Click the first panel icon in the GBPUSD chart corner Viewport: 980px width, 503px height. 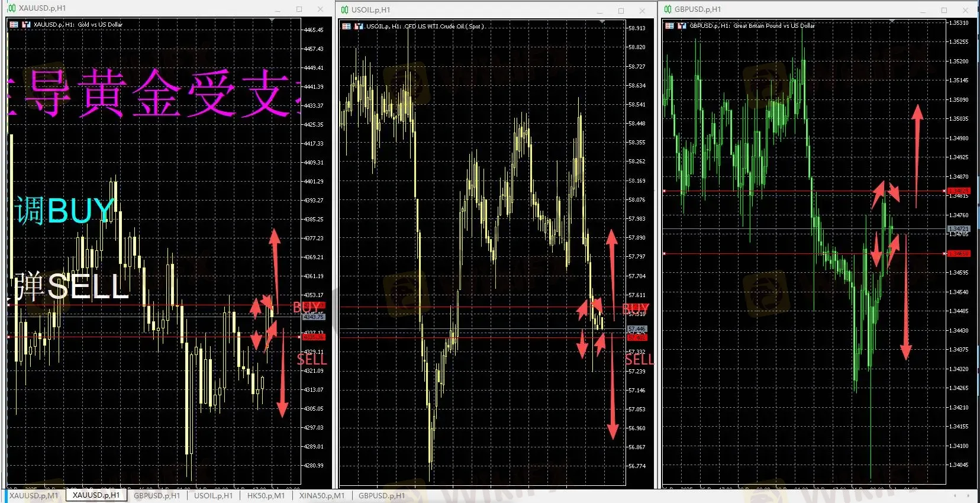[x=669, y=26]
